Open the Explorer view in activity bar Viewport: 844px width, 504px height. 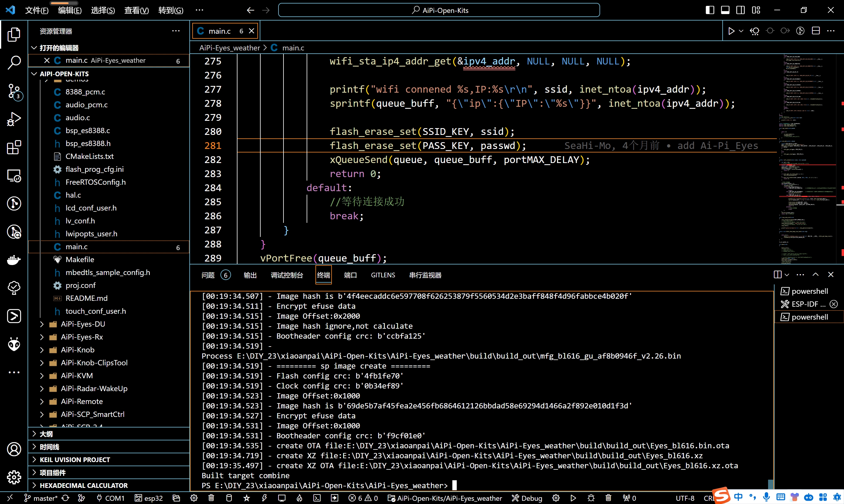pos(14,34)
